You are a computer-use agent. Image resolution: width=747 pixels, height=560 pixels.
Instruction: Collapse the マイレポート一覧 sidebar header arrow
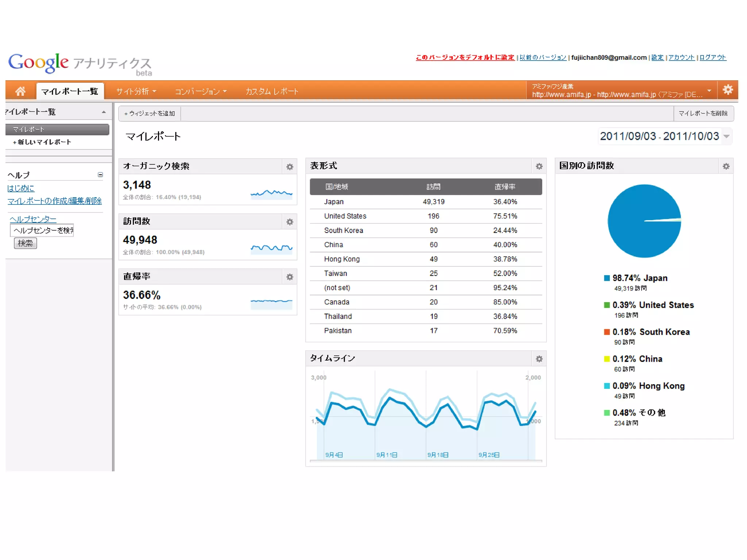point(104,112)
